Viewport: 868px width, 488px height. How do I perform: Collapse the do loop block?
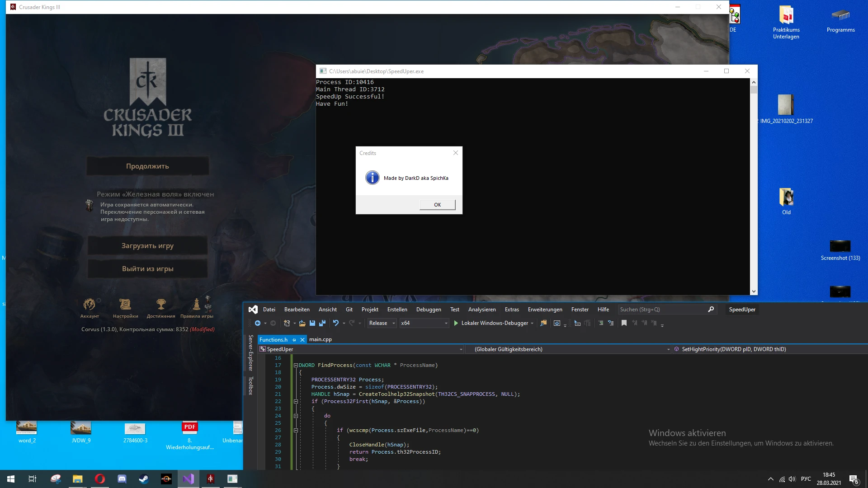[296, 416]
